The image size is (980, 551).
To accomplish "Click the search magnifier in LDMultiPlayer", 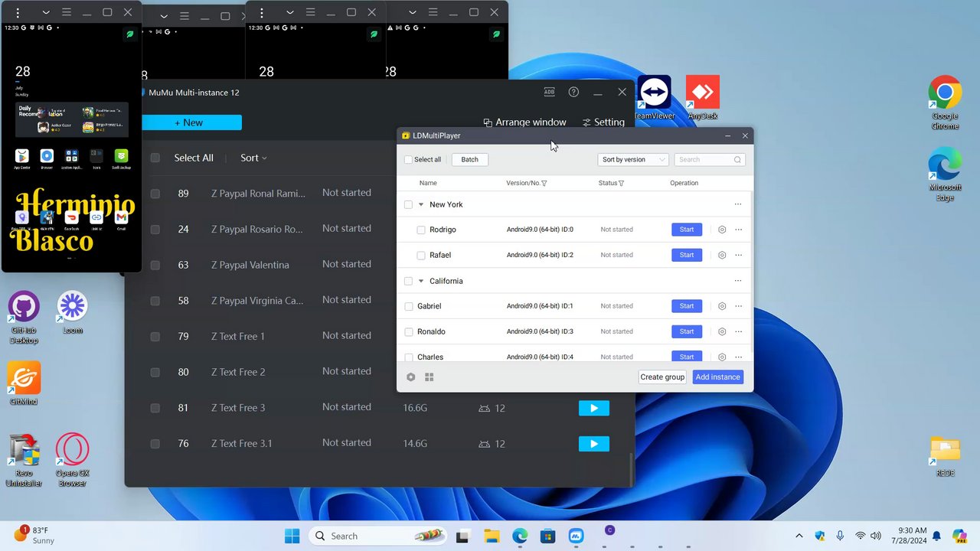I will pos(737,160).
